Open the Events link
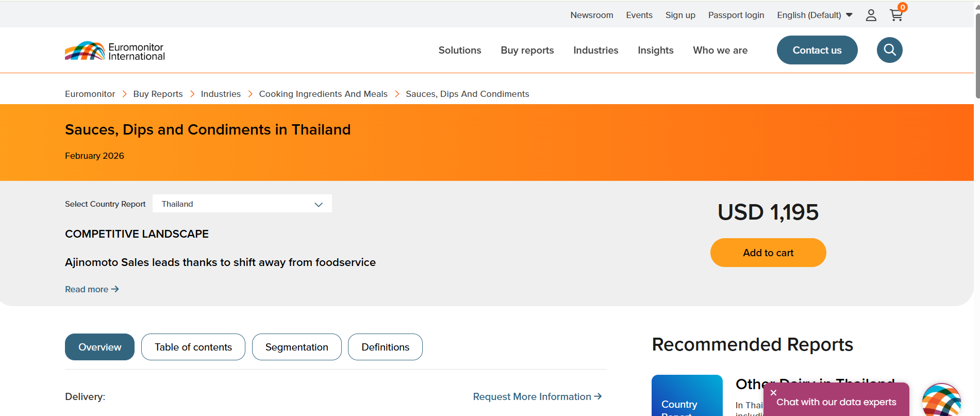980x416 pixels. pos(639,15)
